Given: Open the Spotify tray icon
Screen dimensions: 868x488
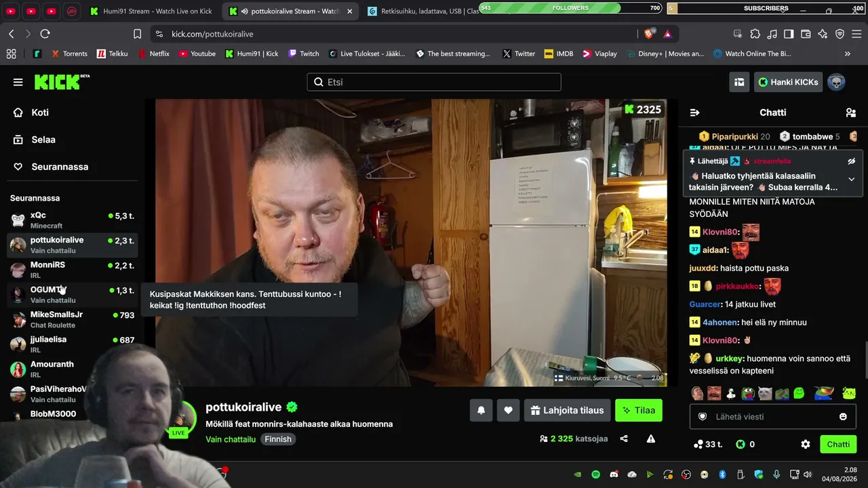Looking at the screenshot, I should [x=596, y=474].
